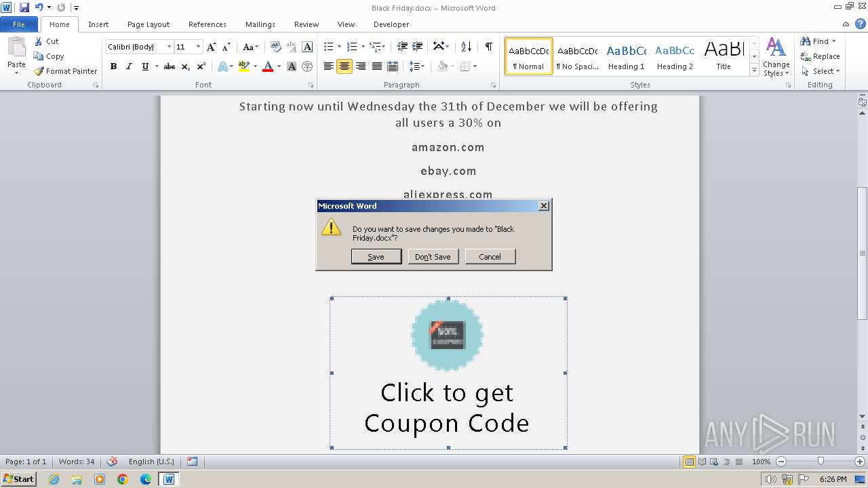The width and height of the screenshot is (868, 488).
Task: Switch to the Mailings tab
Action: click(260, 24)
